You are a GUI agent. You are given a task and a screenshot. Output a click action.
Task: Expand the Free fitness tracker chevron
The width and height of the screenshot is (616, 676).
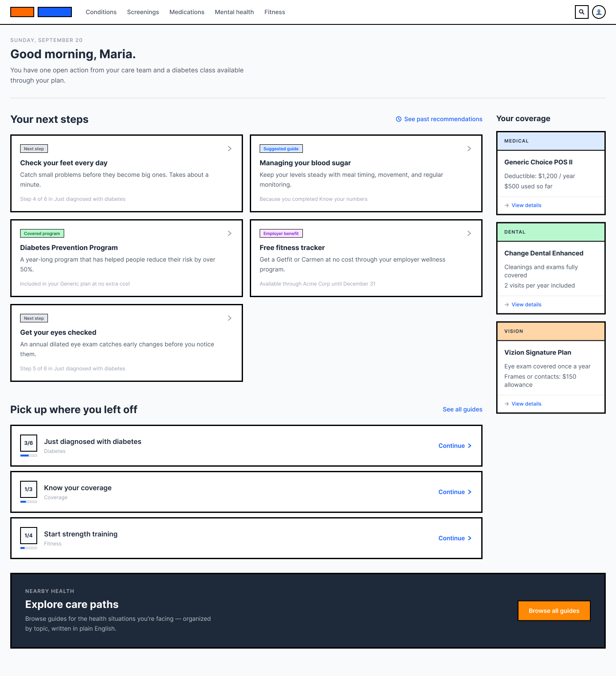coord(469,233)
